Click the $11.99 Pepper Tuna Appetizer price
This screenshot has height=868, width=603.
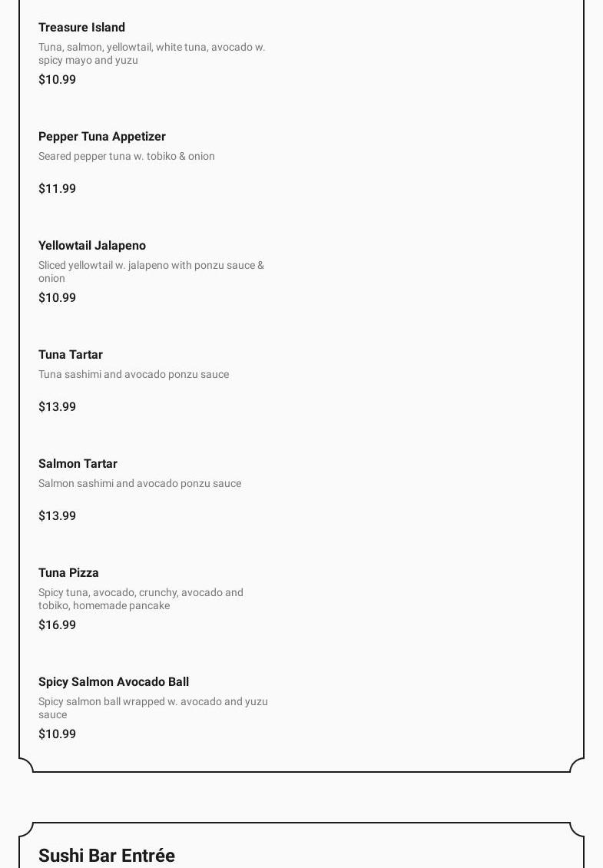click(x=58, y=189)
